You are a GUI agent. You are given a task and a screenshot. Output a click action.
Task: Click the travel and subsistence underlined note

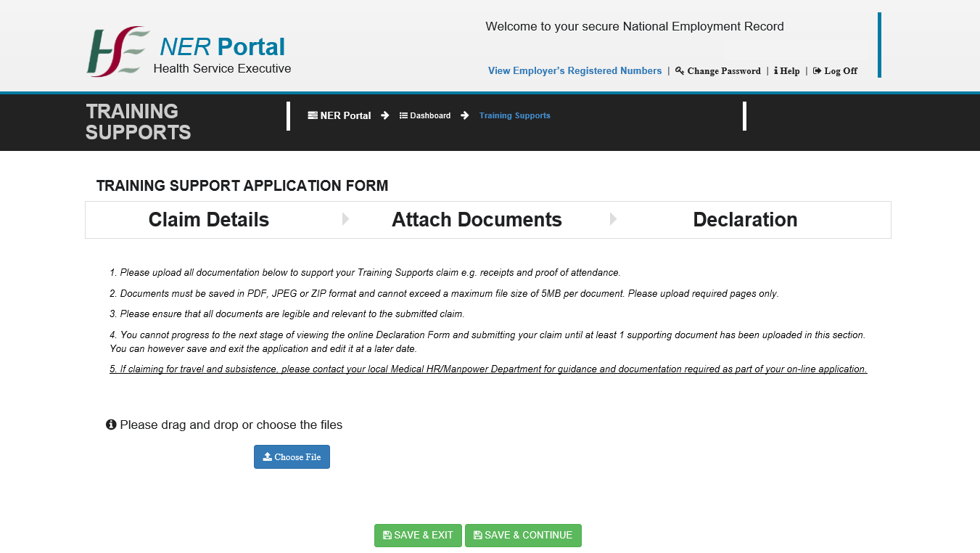pyautogui.click(x=488, y=369)
